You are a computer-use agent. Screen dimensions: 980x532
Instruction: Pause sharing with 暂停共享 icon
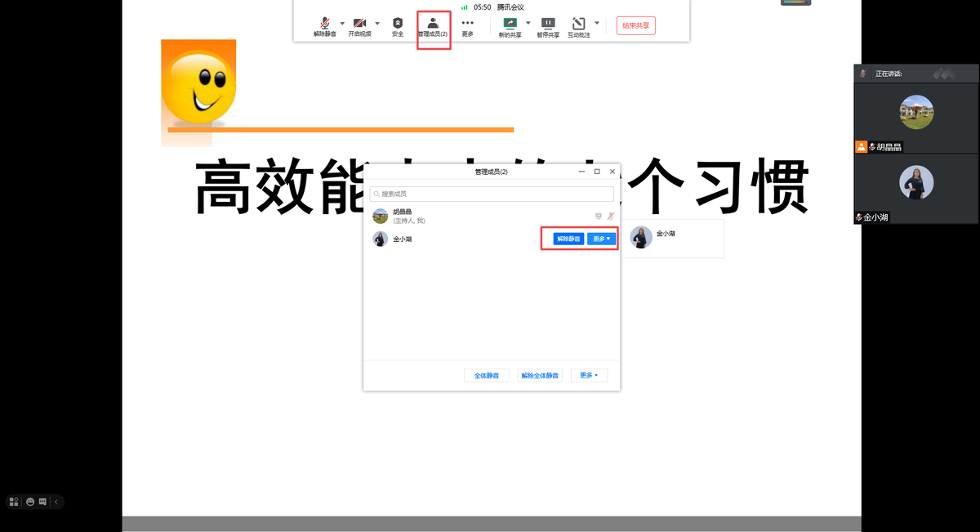pos(548,25)
